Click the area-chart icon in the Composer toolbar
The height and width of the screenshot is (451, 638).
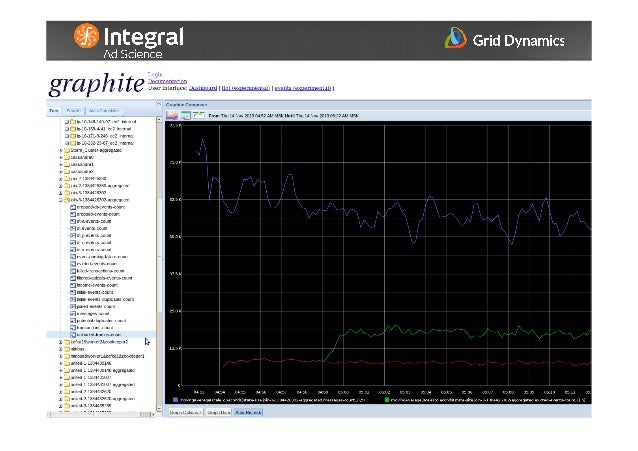(x=172, y=115)
